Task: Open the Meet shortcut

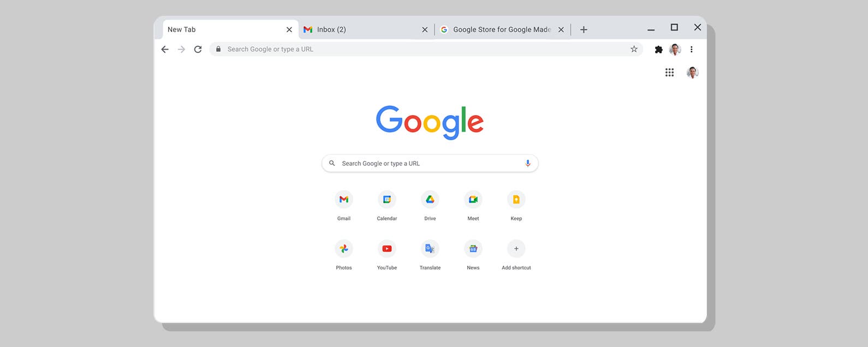Action: click(473, 200)
